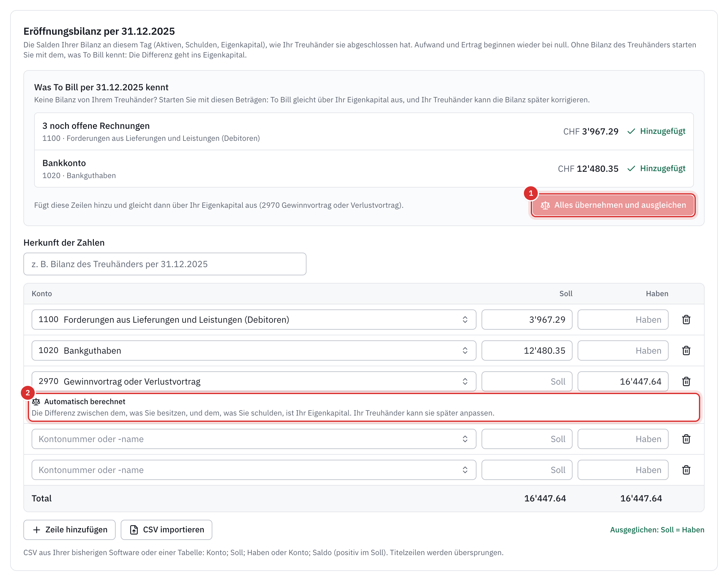This screenshot has width=728, height=581.
Task: Click Soll field showing 12'480.35
Action: tap(527, 350)
